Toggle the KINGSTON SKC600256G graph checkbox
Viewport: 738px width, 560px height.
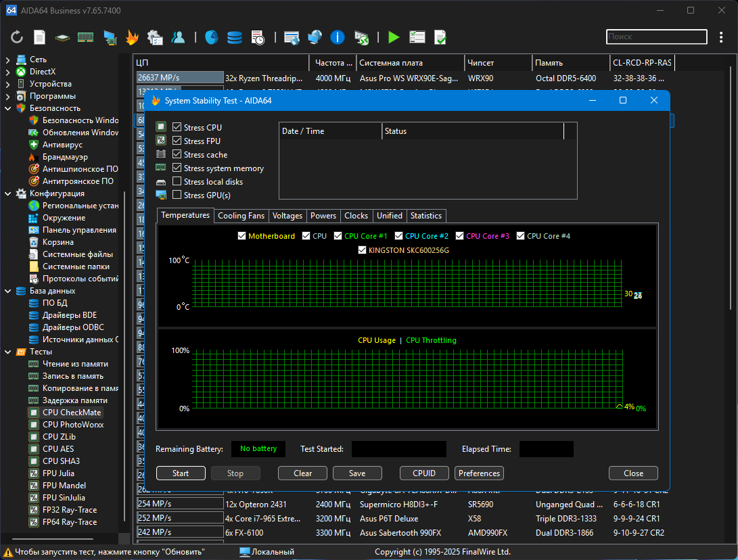click(x=362, y=250)
